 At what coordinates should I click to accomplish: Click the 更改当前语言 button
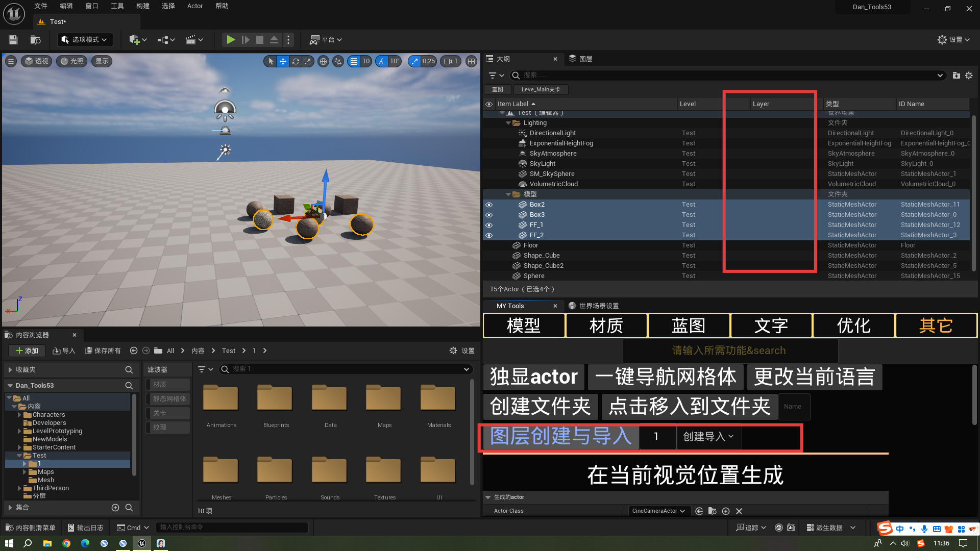815,377
